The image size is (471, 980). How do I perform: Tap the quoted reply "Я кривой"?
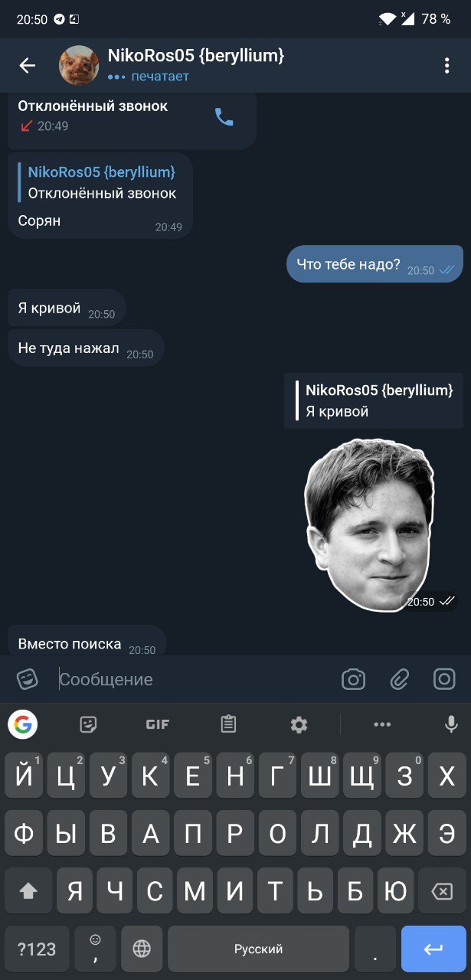point(374,400)
